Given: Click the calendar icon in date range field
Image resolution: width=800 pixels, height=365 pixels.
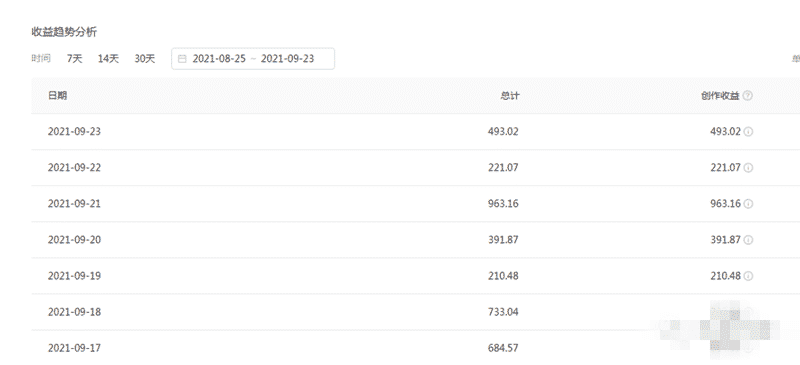Looking at the screenshot, I should pyautogui.click(x=182, y=59).
